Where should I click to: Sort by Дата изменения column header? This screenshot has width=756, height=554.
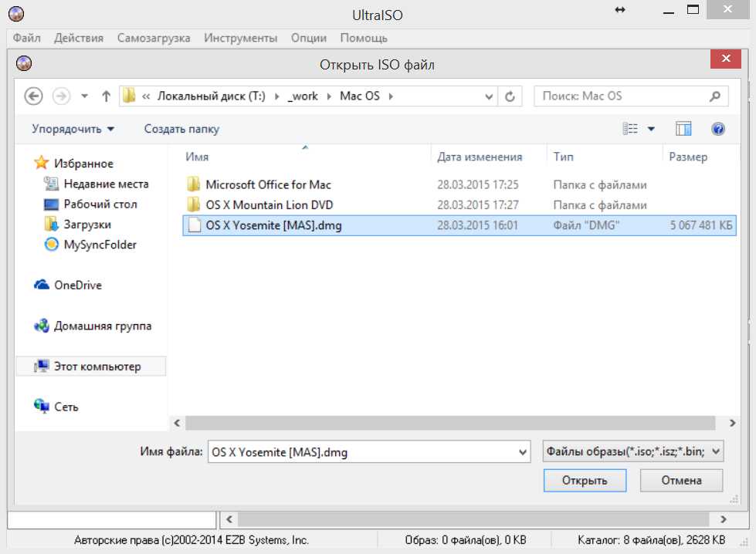point(480,157)
